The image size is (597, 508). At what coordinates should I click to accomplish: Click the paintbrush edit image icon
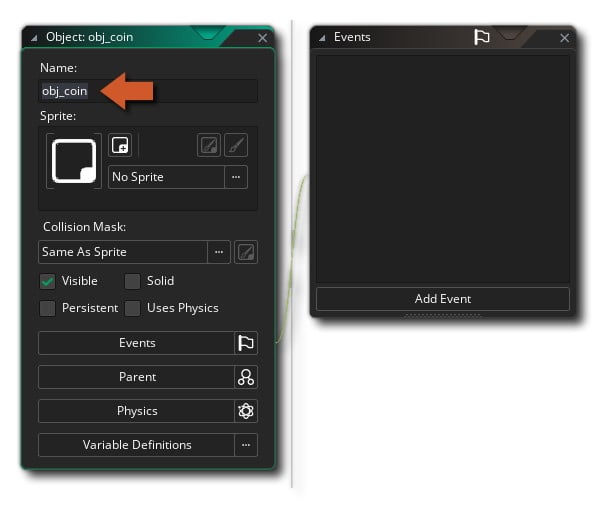coord(236,145)
